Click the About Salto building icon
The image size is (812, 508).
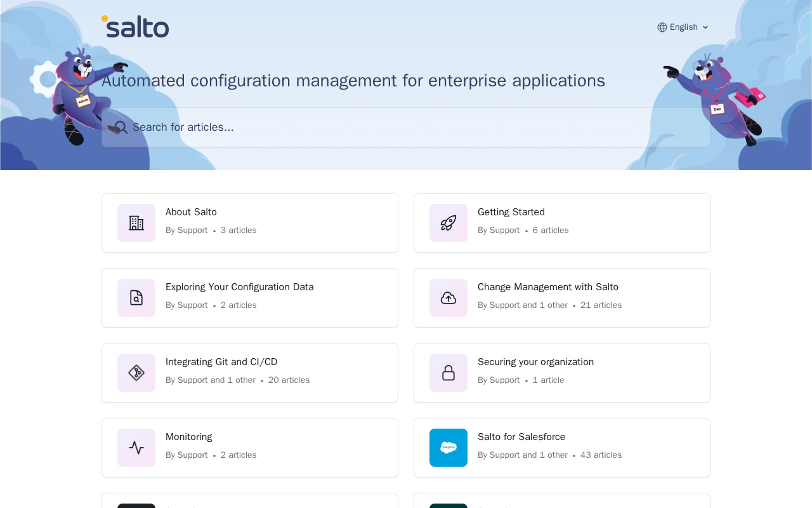point(136,223)
